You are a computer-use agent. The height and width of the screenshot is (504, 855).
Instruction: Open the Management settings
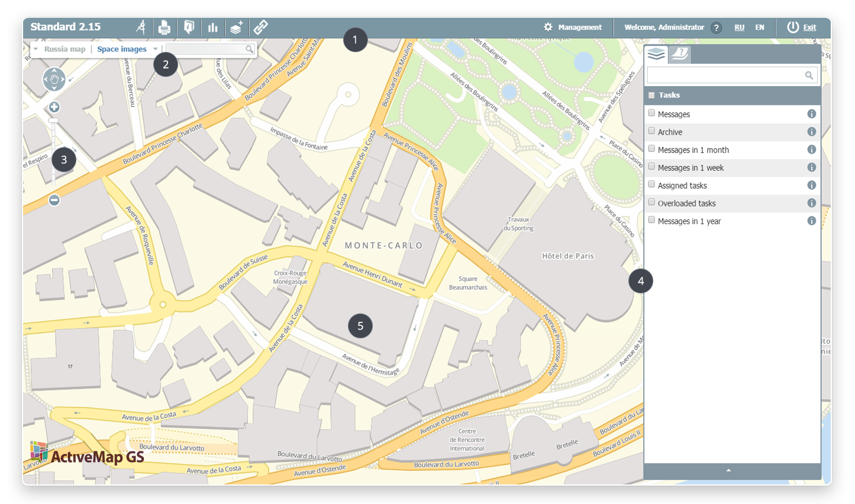point(572,27)
